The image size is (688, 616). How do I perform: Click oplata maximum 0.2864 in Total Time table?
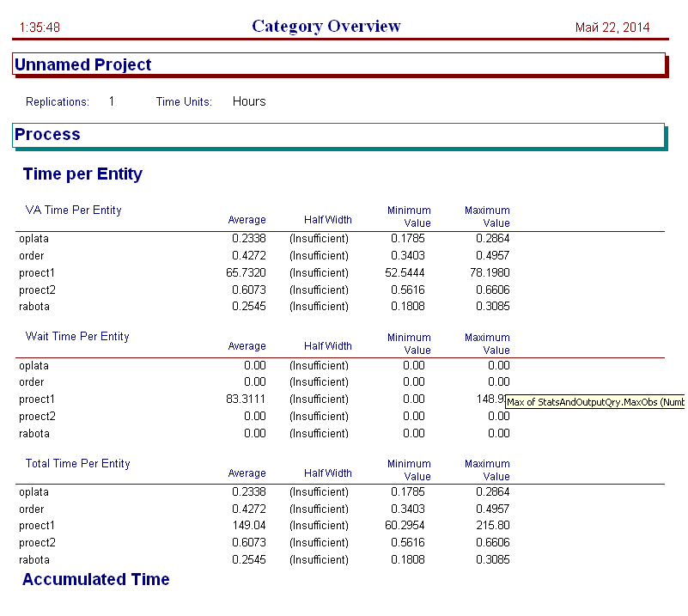click(x=493, y=492)
